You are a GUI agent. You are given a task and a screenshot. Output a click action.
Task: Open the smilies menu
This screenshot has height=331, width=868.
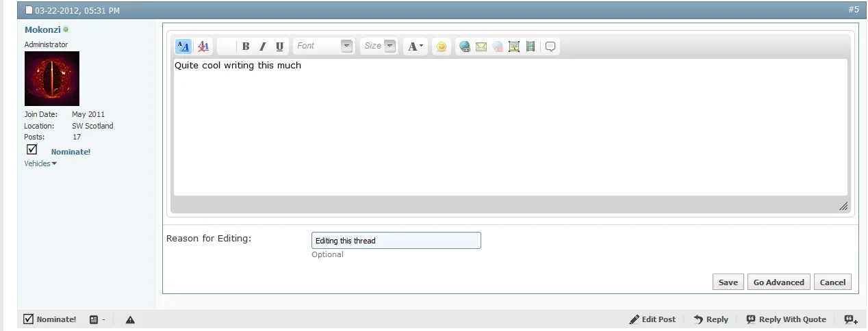442,47
